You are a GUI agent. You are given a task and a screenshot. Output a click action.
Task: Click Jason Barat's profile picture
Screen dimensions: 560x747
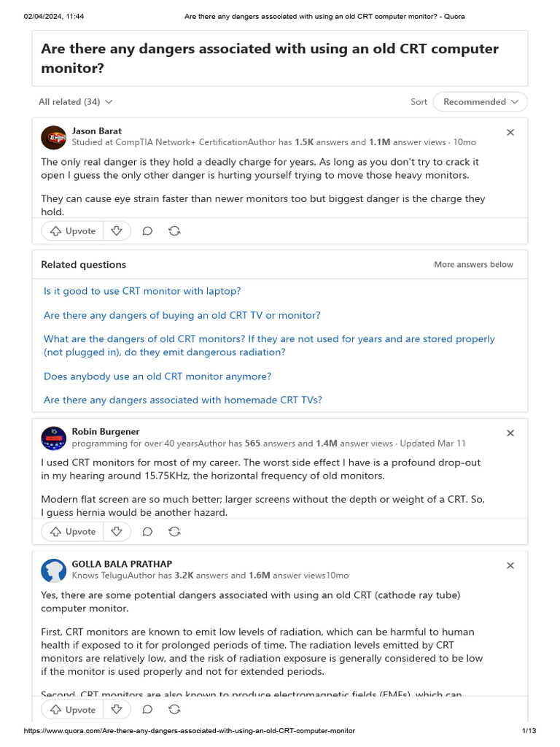tap(54, 137)
